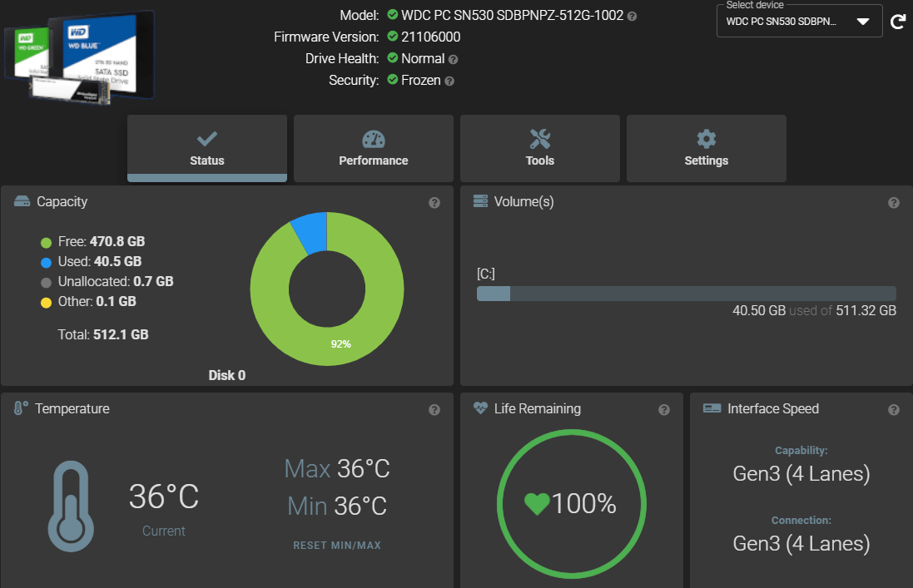The height and width of the screenshot is (588, 913).
Task: Click the refresh devices icon
Action: click(x=898, y=22)
